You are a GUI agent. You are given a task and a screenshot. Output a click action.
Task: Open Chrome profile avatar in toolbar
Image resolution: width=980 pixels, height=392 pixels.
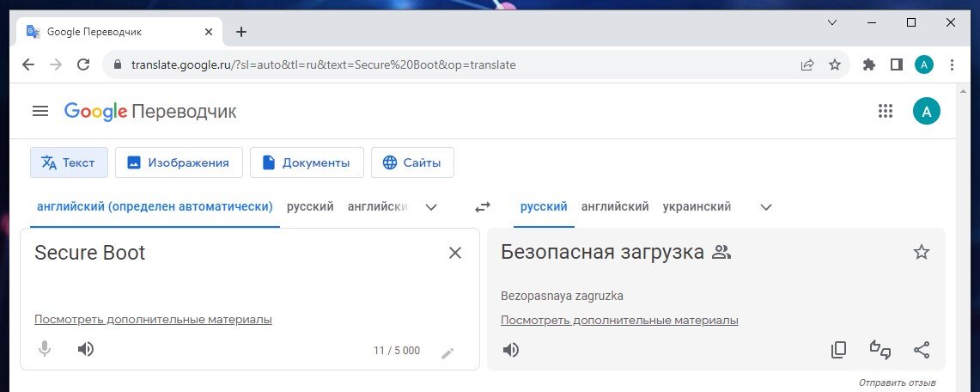click(x=924, y=64)
